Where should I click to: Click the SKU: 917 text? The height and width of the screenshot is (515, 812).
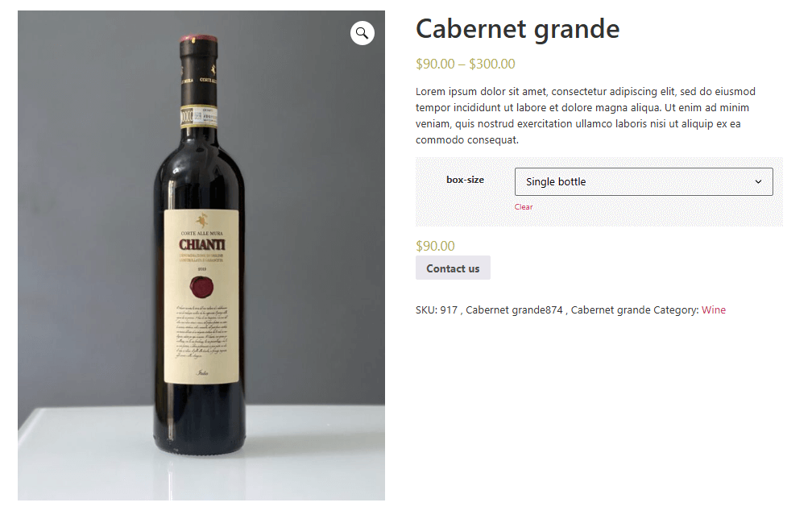[437, 309]
